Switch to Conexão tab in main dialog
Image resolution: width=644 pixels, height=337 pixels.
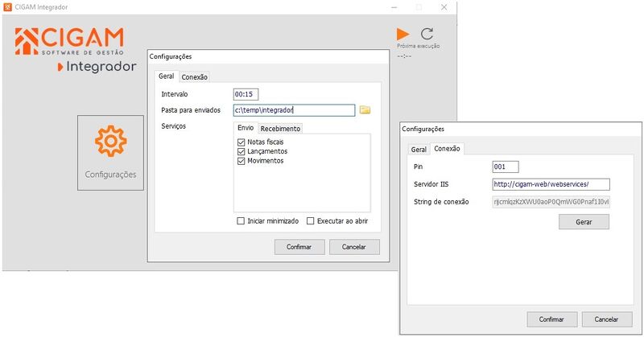coord(195,76)
